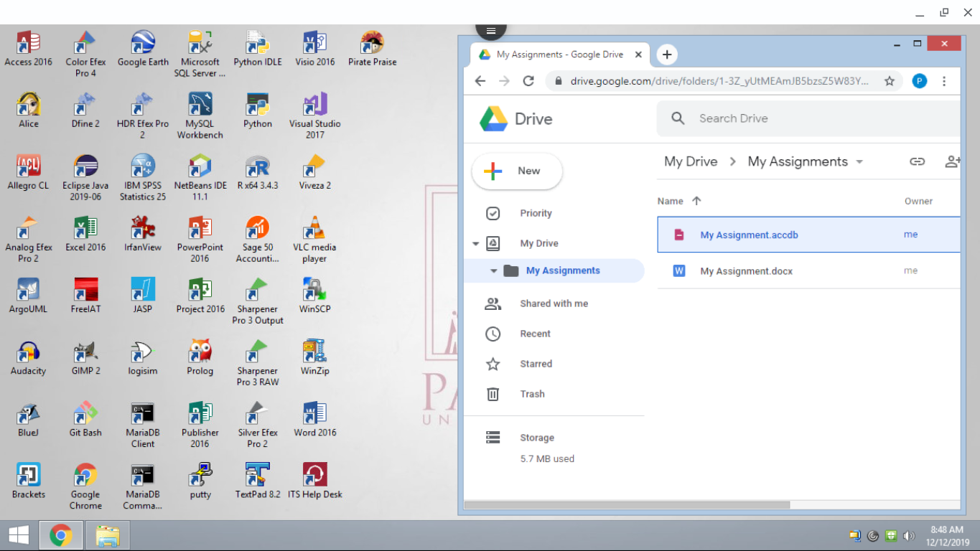Viewport: 980px width, 551px height.
Task: Go back in the Chrome browser
Action: [x=480, y=81]
